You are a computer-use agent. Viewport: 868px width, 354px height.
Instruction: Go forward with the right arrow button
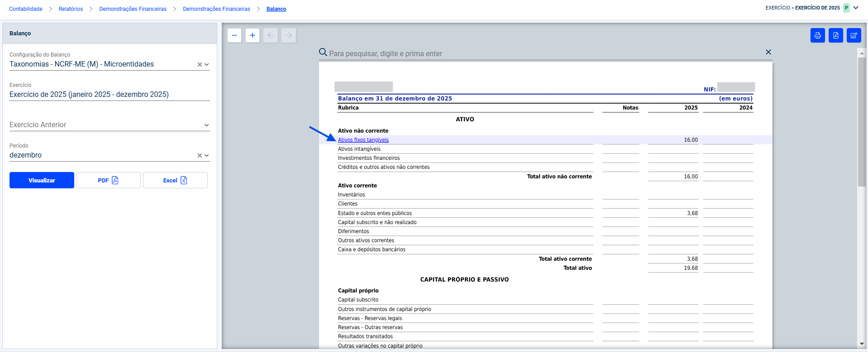(289, 35)
